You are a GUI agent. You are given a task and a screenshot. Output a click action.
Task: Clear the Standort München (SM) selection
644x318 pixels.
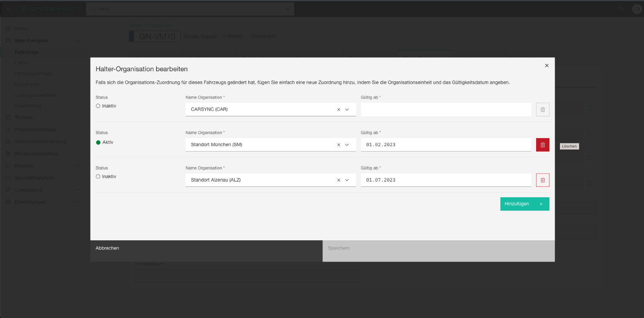coord(339,145)
